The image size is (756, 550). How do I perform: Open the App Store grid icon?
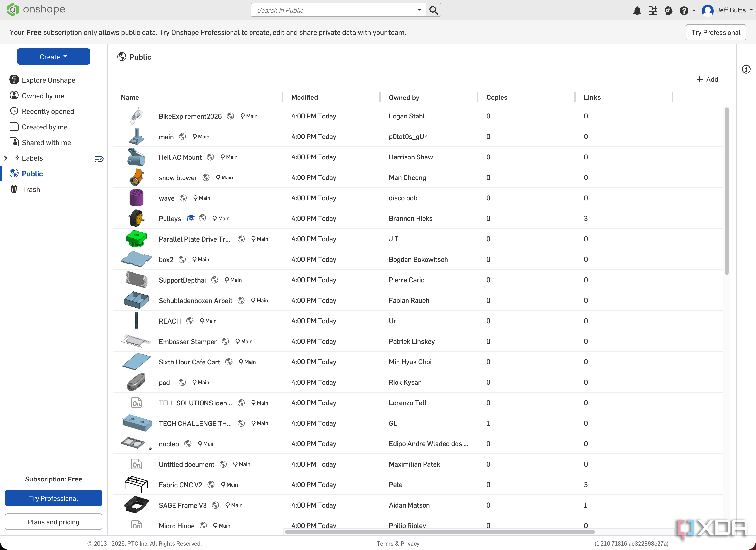coord(653,11)
